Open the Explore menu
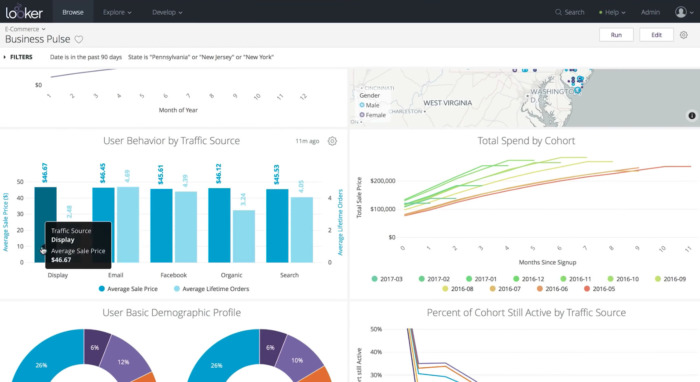Image resolution: width=700 pixels, height=382 pixels. point(117,12)
